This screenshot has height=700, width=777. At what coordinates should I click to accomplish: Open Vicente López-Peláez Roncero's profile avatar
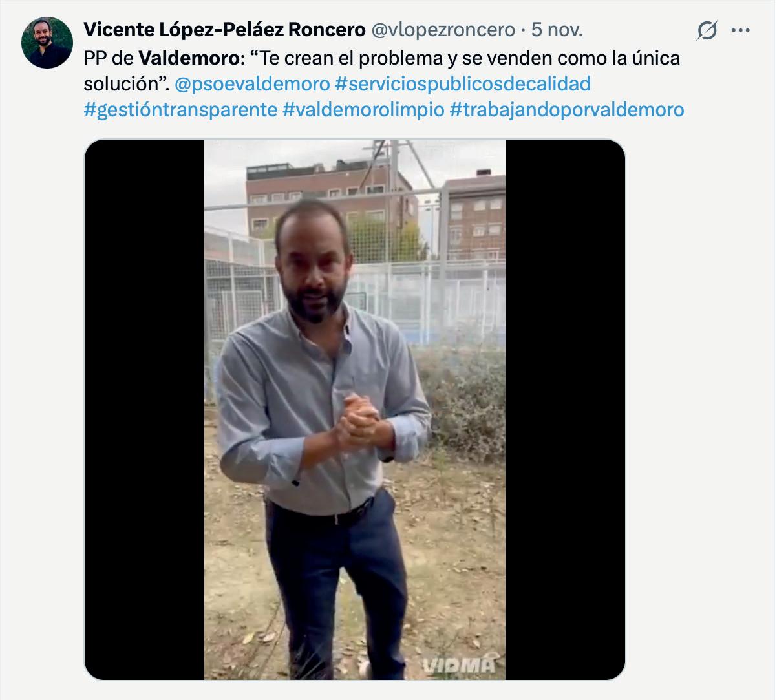[47, 43]
